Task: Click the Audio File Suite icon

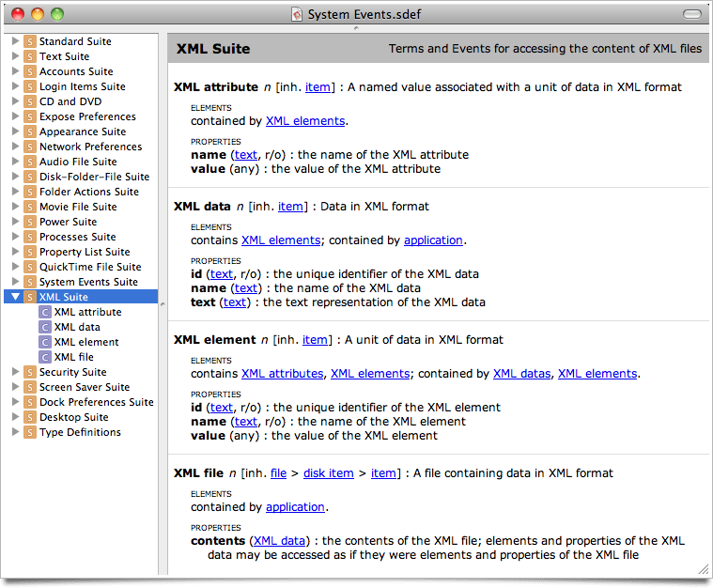Action: (x=29, y=162)
